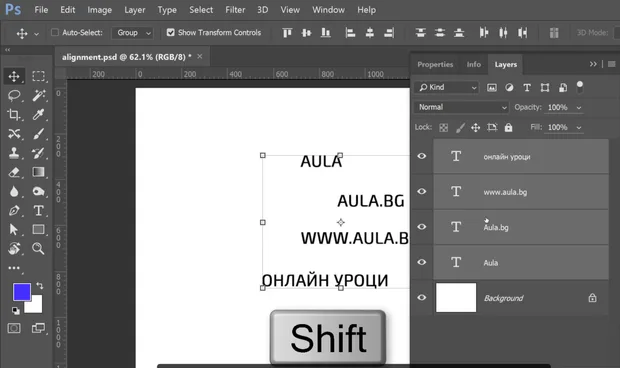Hide the Background layer
The height and width of the screenshot is (368, 620).
[422, 297]
